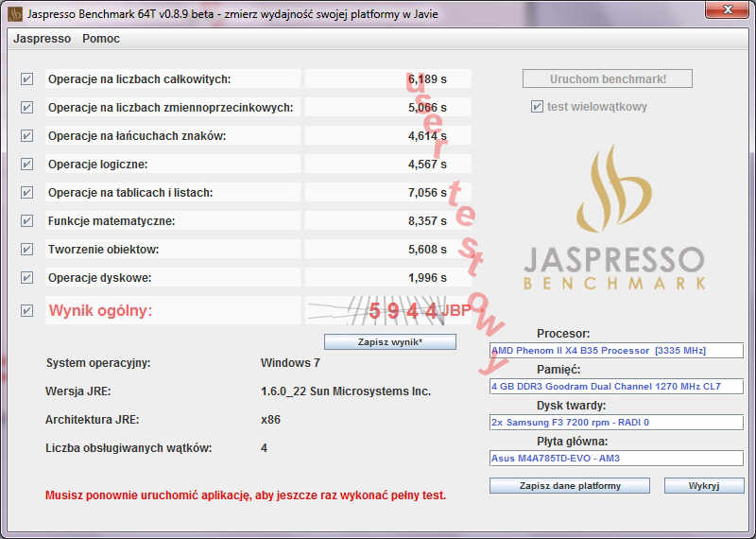Toggle 'Operacje na tablicach i listach' checkbox

point(27,193)
